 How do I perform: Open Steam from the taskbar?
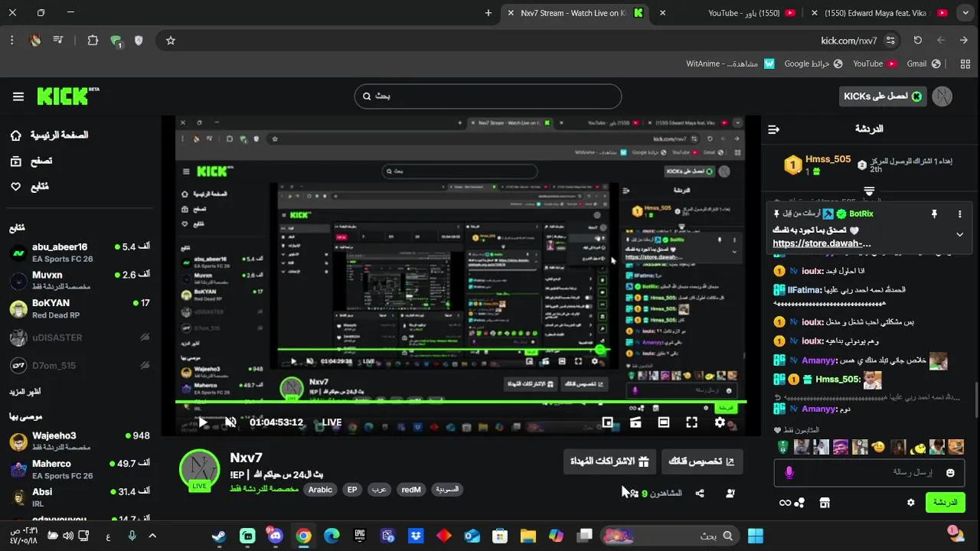[219, 536]
